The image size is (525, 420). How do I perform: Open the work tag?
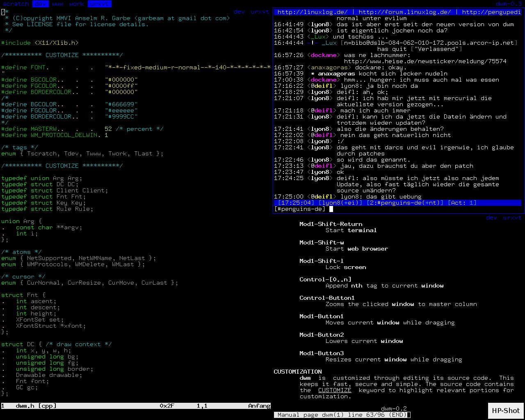click(x=76, y=4)
